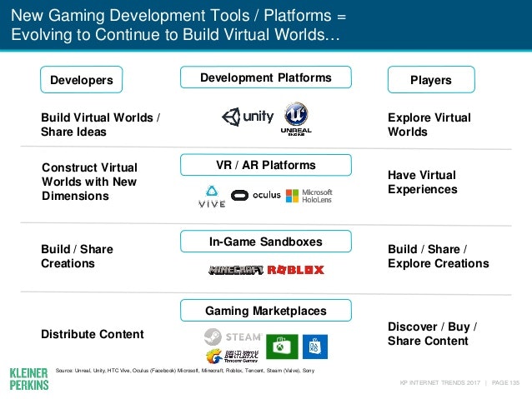Click the Unity logo
The width and height of the screenshot is (532, 399).
(248, 117)
